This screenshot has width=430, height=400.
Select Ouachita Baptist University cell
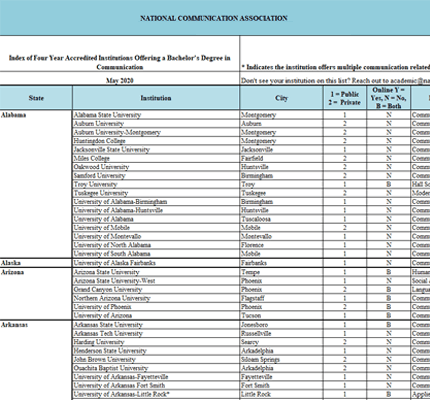click(x=156, y=368)
